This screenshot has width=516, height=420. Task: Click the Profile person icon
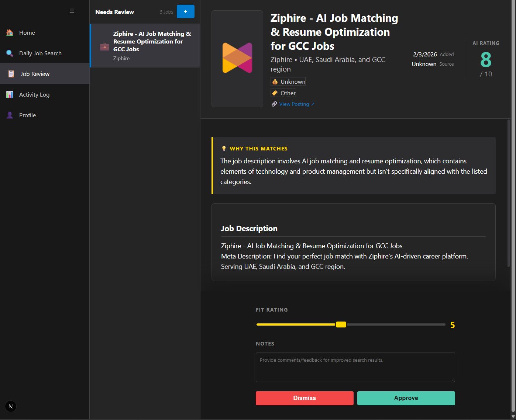[10, 115]
